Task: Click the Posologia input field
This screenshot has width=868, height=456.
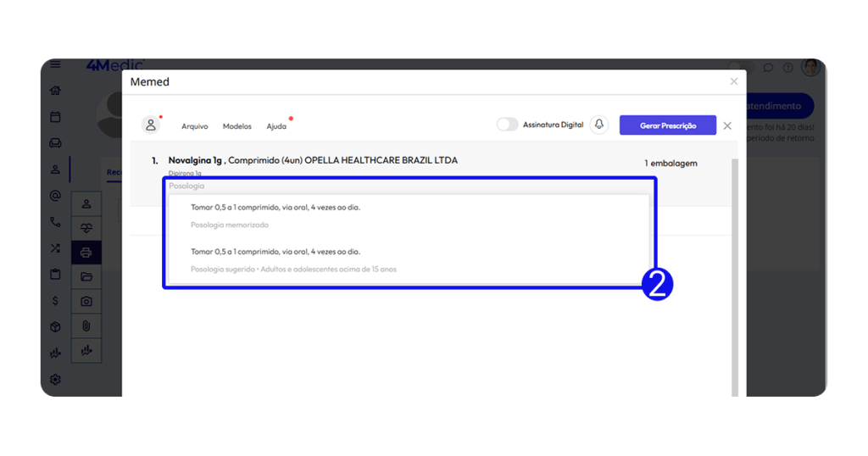Action: (x=407, y=186)
